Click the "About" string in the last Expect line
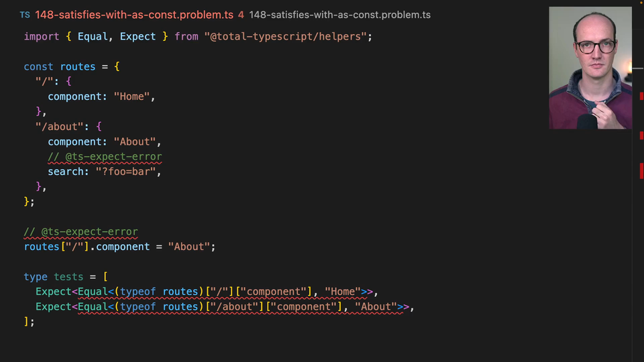 tap(376, 307)
